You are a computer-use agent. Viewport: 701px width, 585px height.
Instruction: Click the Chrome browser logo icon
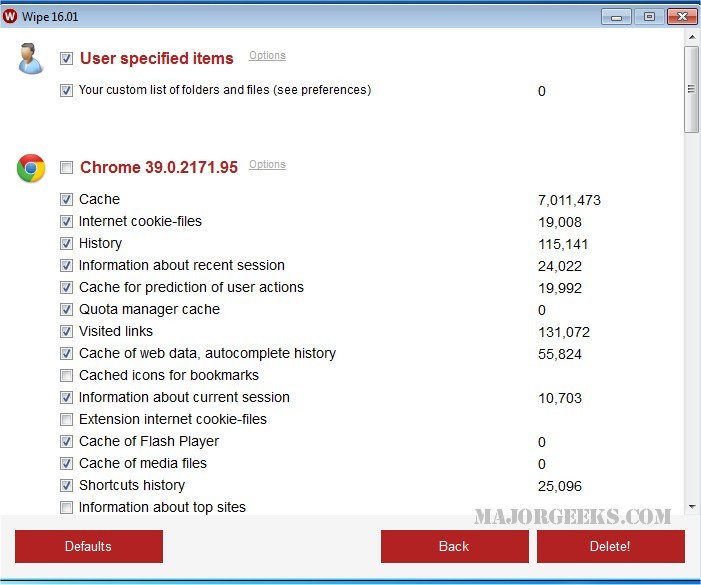pos(31,169)
